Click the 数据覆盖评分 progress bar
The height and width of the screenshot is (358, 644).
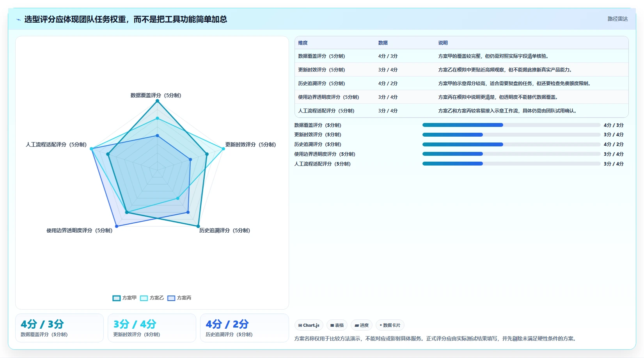click(x=511, y=125)
